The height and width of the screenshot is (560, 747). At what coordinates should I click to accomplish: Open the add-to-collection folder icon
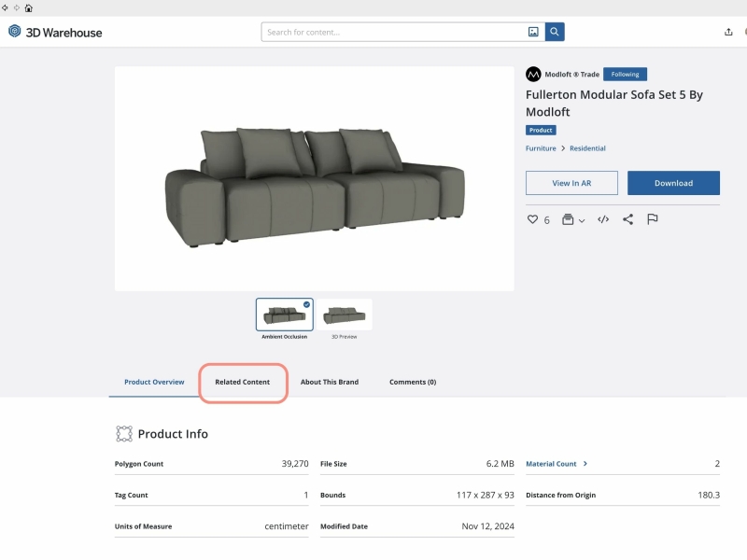coord(568,219)
